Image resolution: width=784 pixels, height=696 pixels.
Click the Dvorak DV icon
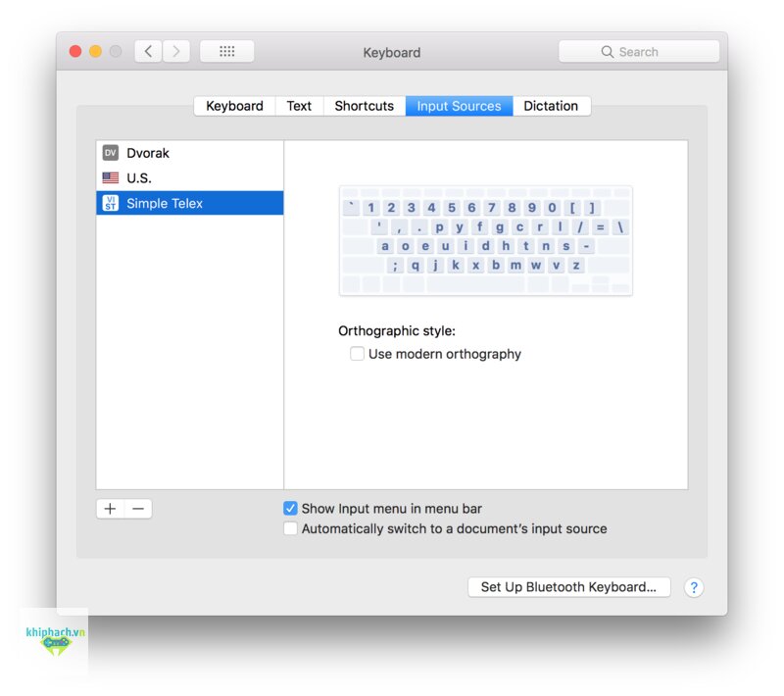(x=111, y=153)
